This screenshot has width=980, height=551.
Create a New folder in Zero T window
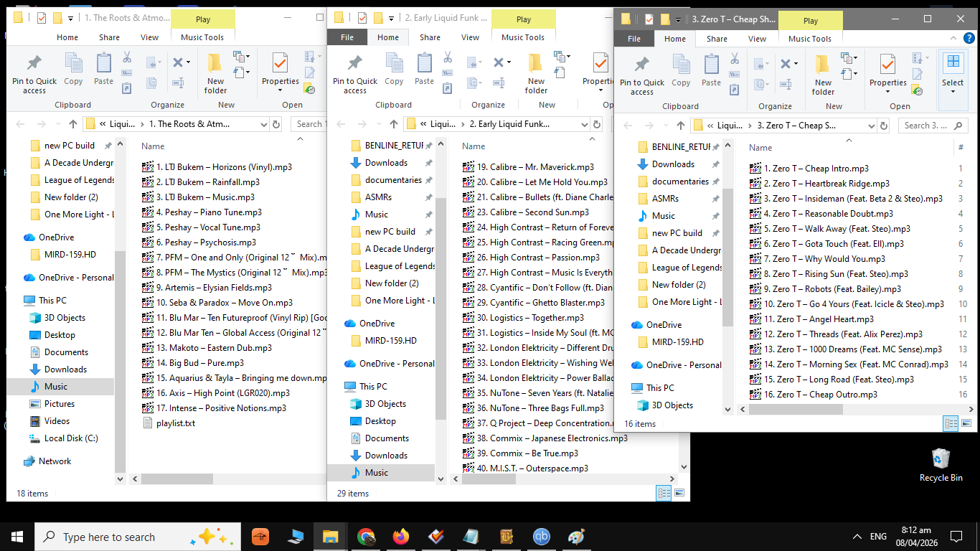(823, 74)
